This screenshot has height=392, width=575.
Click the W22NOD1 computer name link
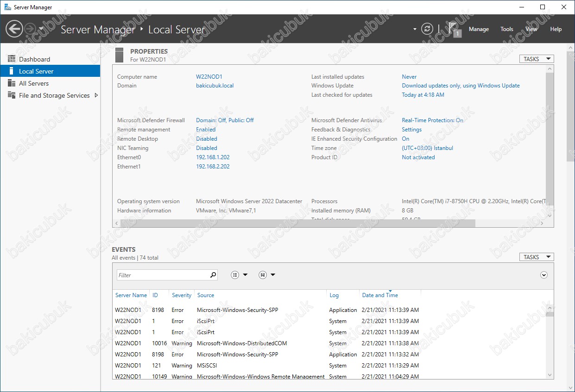(209, 77)
